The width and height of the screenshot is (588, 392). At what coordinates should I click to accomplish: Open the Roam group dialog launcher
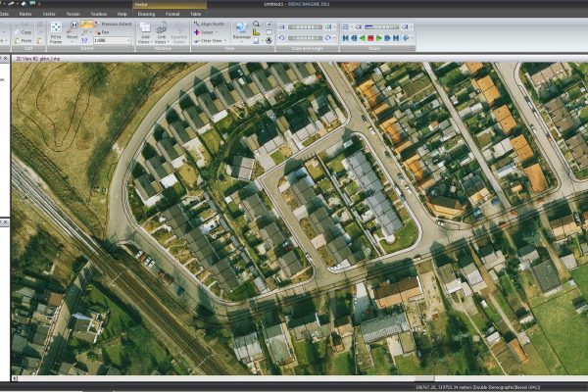[413, 48]
